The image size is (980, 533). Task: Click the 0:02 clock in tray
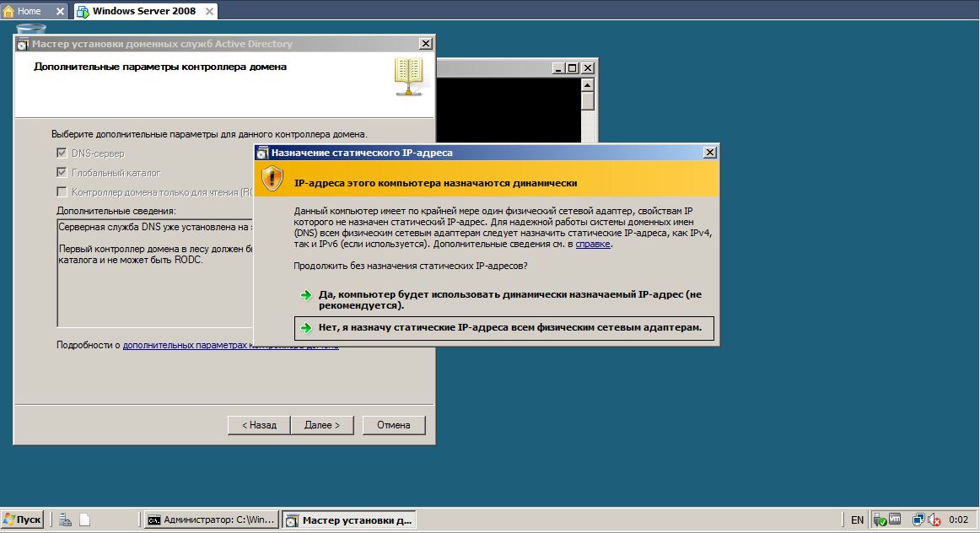tap(958, 520)
